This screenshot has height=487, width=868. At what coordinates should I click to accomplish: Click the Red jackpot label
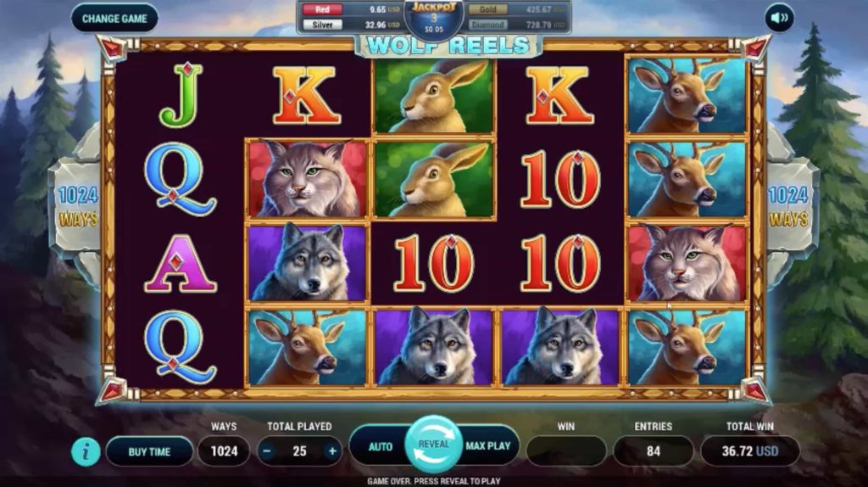(322, 9)
